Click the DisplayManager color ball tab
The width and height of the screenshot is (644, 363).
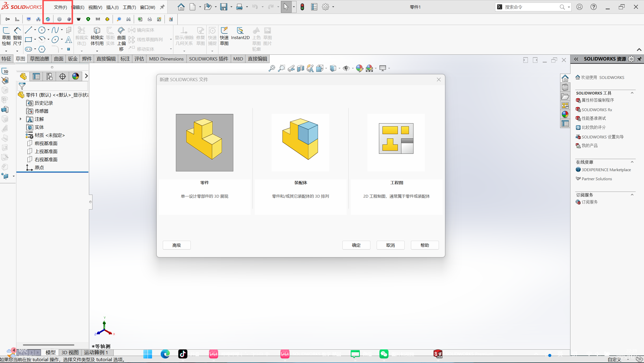(x=75, y=76)
